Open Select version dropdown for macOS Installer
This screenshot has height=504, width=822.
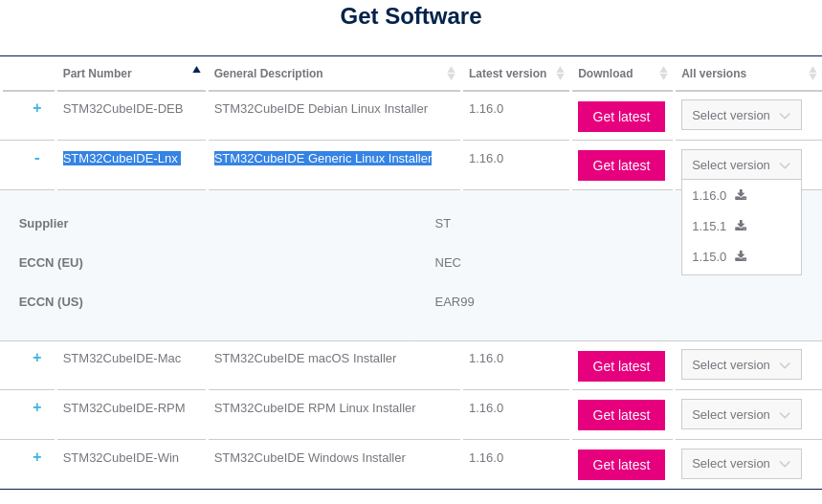tap(742, 364)
